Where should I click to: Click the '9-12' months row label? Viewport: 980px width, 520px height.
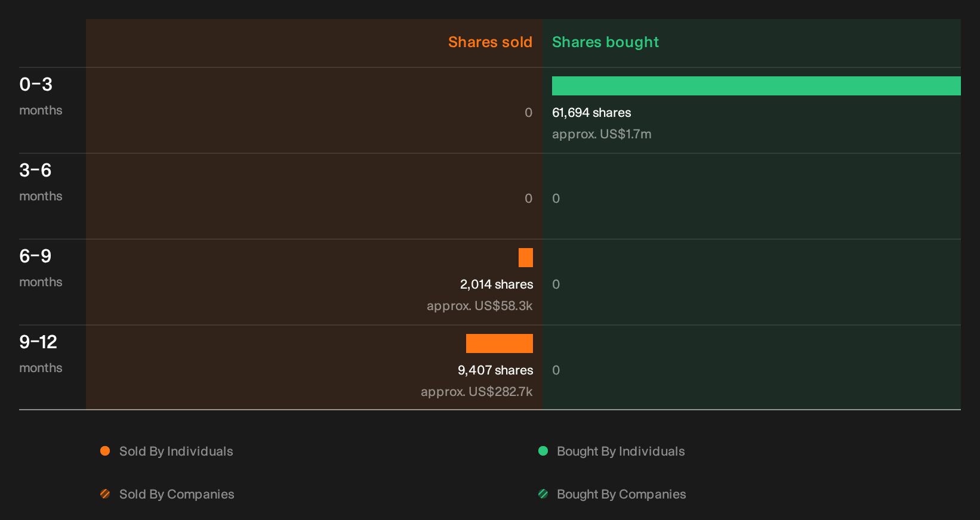coord(38,342)
